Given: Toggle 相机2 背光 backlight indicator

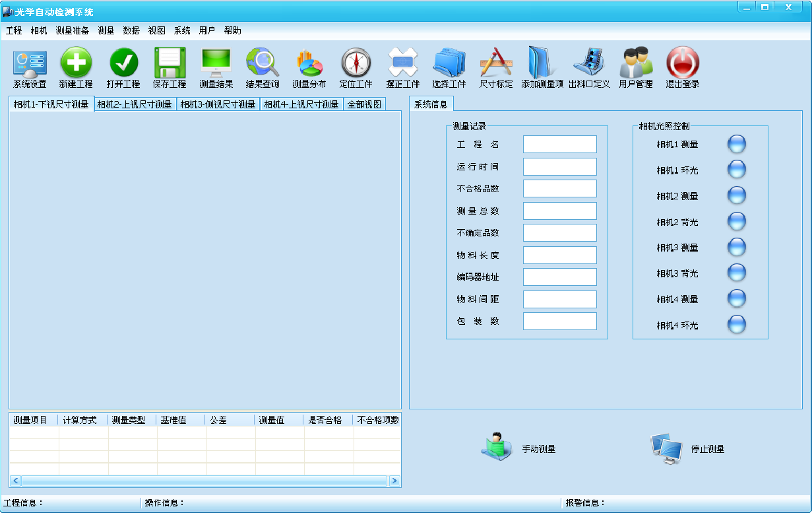Looking at the screenshot, I should 736,222.
